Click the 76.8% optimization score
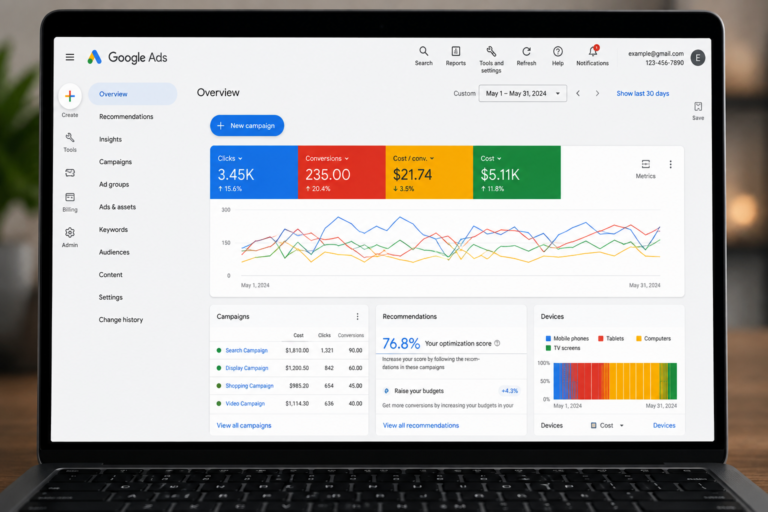The width and height of the screenshot is (768, 512). point(401,343)
